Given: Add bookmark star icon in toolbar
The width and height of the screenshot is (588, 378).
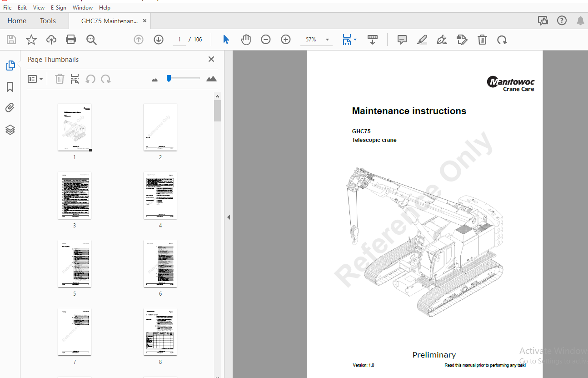Looking at the screenshot, I should 31,40.
